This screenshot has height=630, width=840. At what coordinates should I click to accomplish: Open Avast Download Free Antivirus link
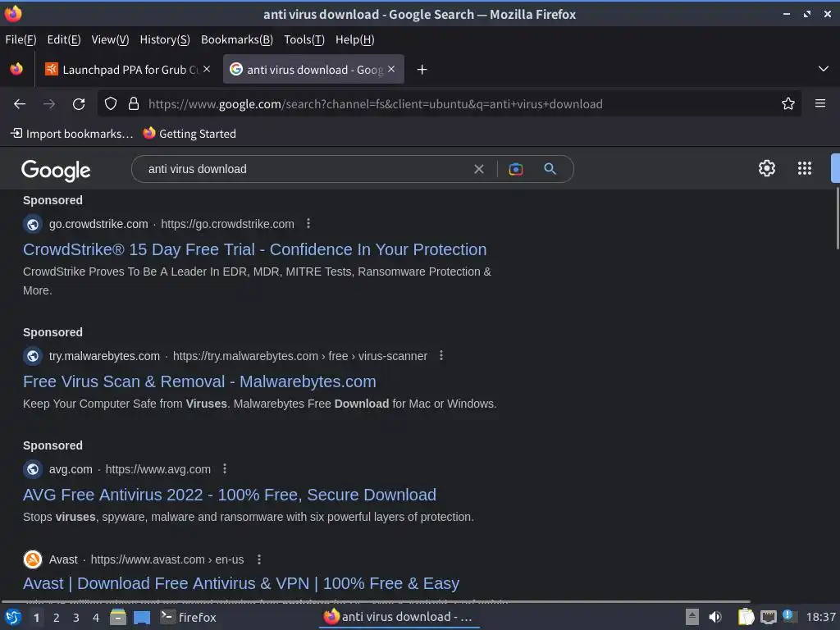(x=241, y=583)
